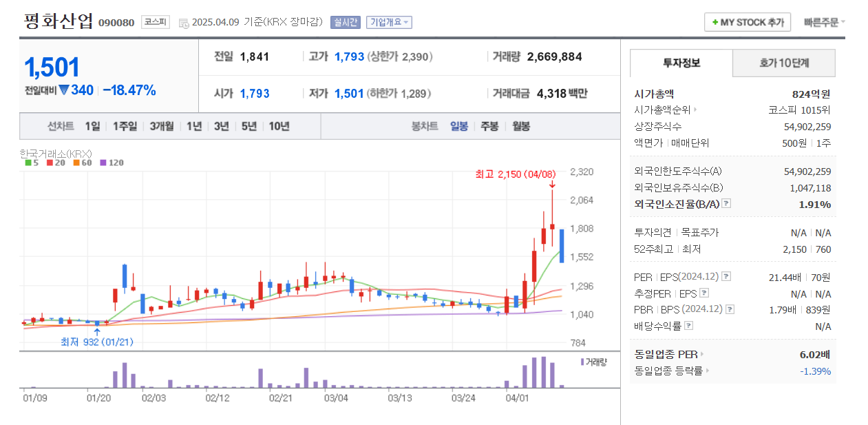Click the help icon beside 배당수익률
Viewport: 868px width, 425px height.
[x=689, y=326]
